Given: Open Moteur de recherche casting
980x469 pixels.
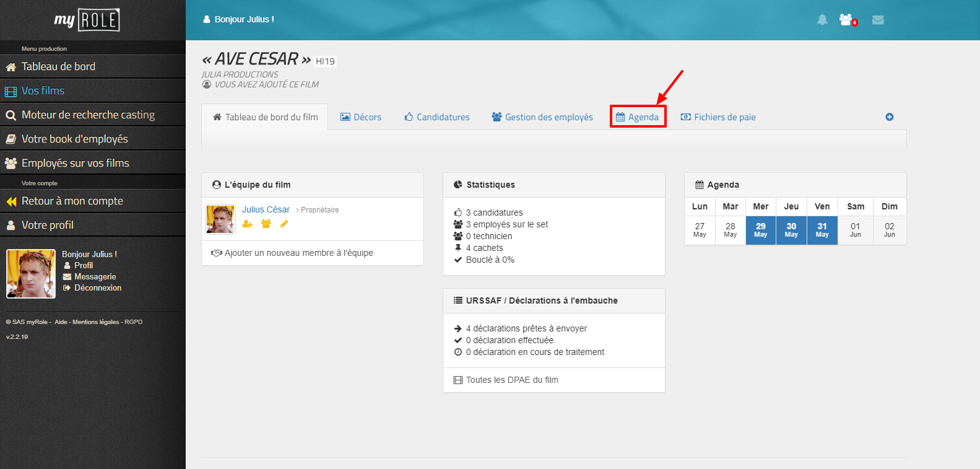Looking at the screenshot, I should (93, 115).
